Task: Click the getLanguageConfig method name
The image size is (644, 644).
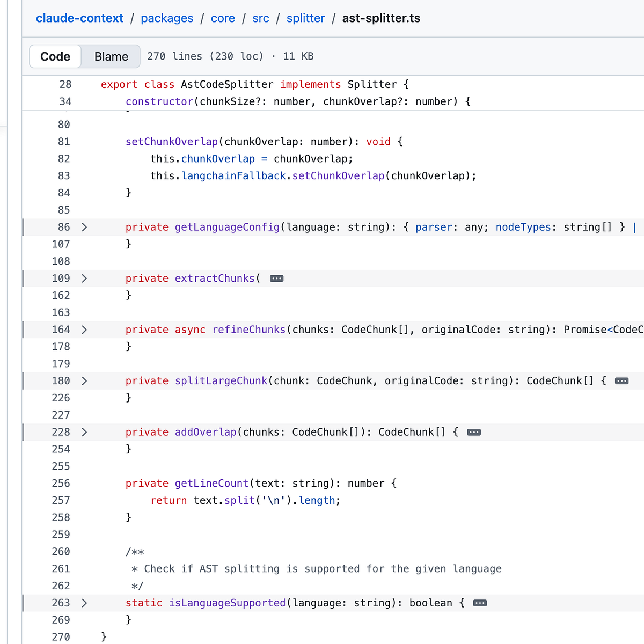Action: 227,227
